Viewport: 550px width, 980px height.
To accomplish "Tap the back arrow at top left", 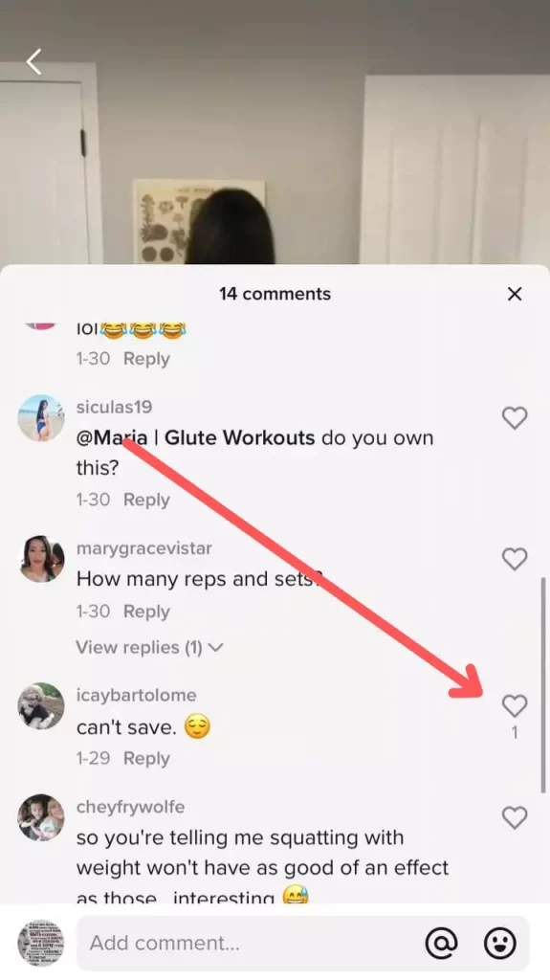I will tap(33, 62).
